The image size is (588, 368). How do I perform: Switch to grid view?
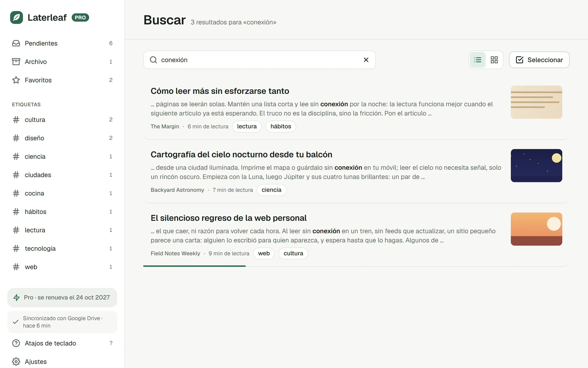click(494, 60)
